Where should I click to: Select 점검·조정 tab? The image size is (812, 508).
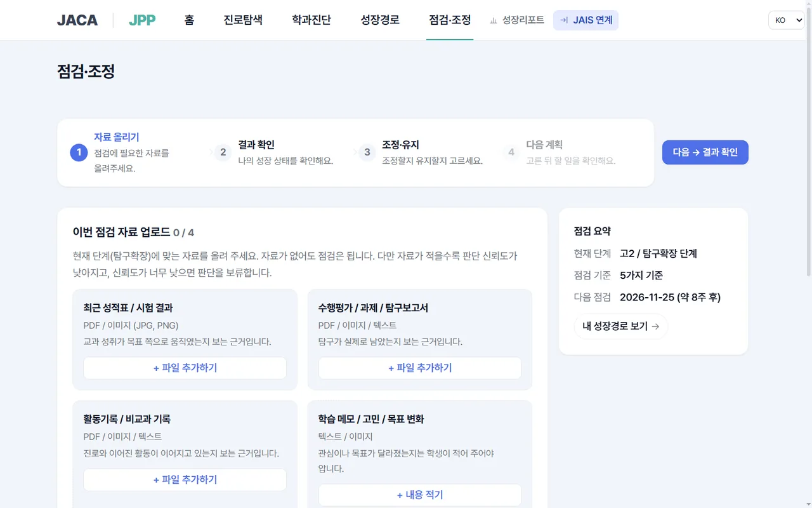[x=450, y=20]
